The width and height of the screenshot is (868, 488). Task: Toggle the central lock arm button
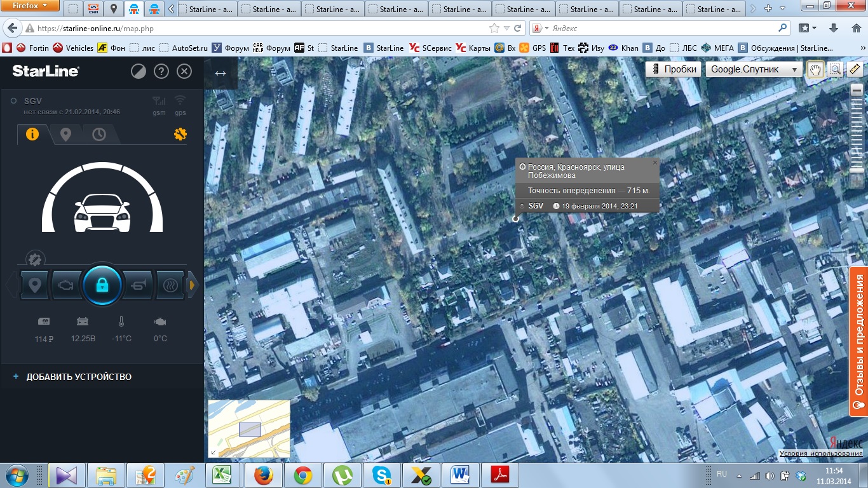tap(102, 285)
